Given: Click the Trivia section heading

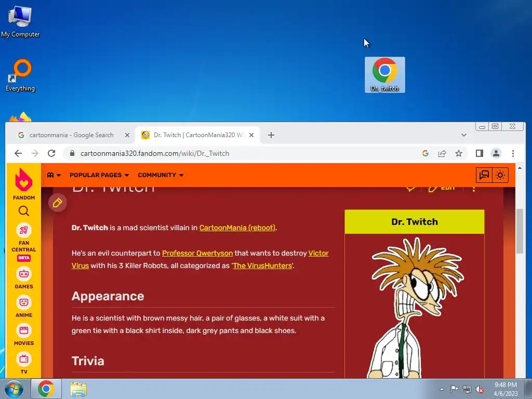Looking at the screenshot, I should point(88,361).
